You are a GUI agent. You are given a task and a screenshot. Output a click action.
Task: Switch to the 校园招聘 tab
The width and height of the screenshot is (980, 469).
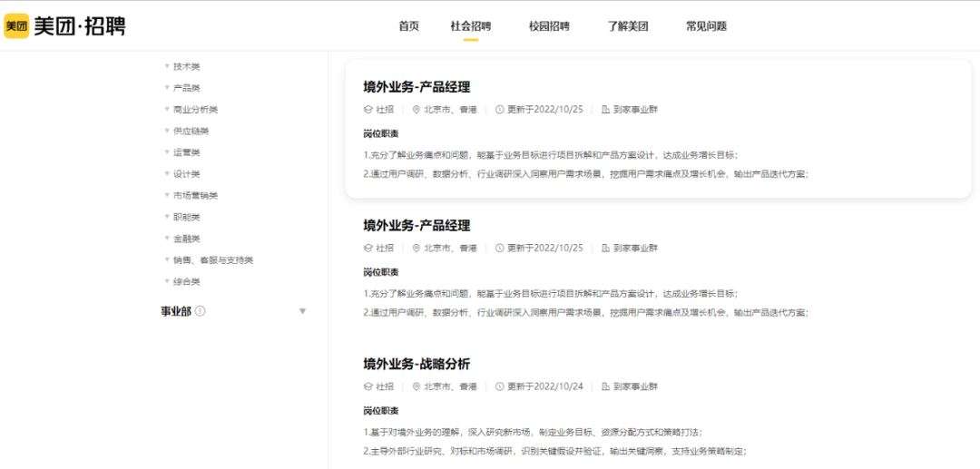pos(549,26)
